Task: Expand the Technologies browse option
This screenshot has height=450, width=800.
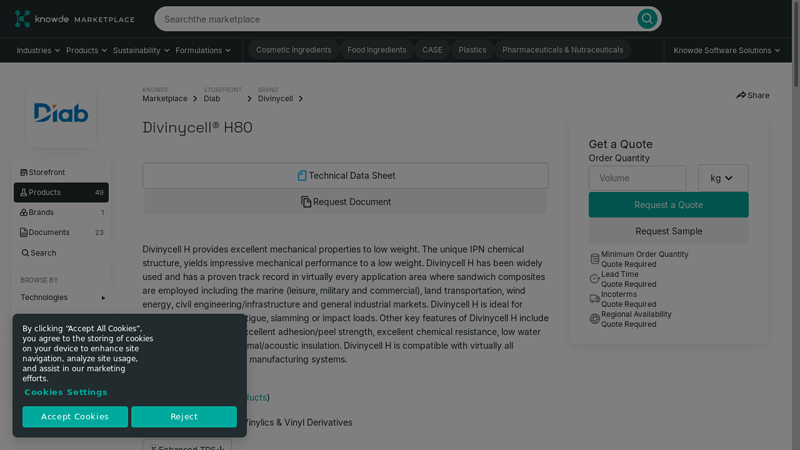Action: tap(62, 297)
